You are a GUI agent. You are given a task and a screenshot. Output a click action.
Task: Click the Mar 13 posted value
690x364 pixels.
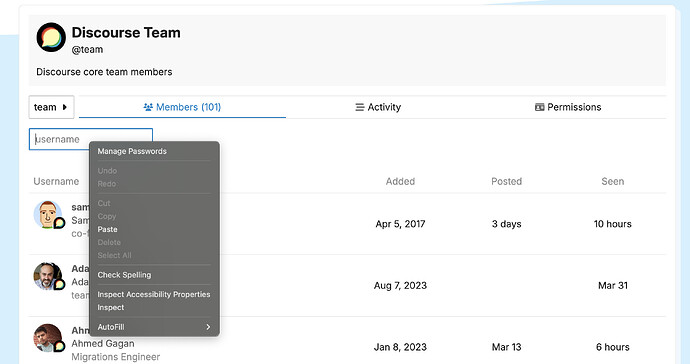506,347
